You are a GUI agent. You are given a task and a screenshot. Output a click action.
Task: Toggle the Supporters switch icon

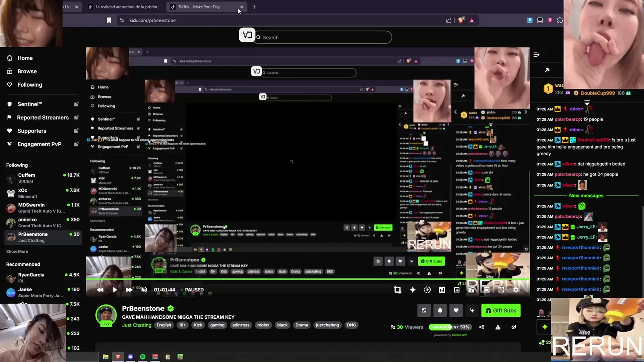[x=76, y=131]
